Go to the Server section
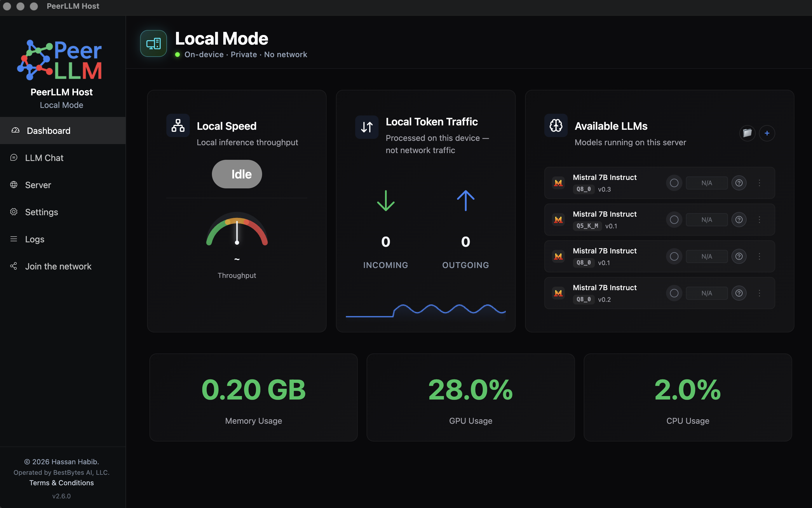 tap(63, 185)
